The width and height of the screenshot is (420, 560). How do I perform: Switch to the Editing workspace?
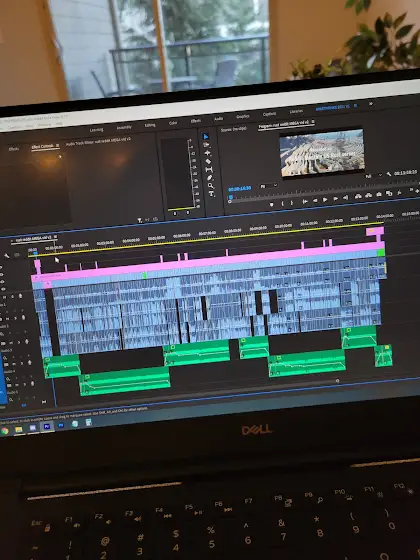[x=150, y=125]
